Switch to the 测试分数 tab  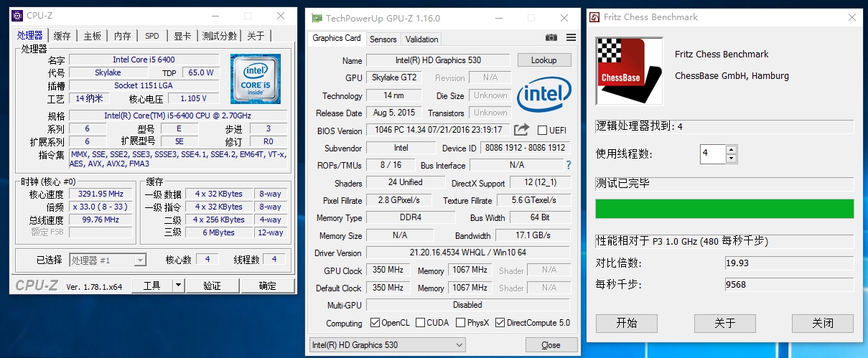click(220, 36)
